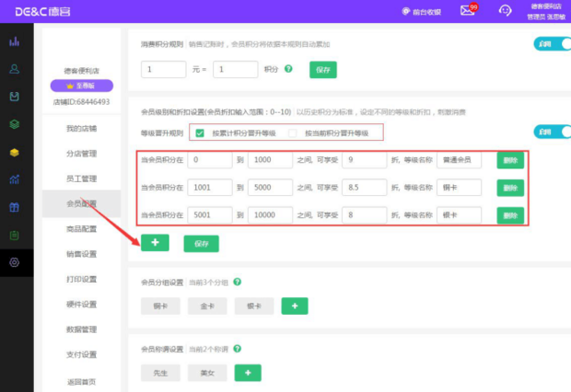The image size is (571, 392).
Task: Add a new member title with plus button
Action: (x=248, y=373)
